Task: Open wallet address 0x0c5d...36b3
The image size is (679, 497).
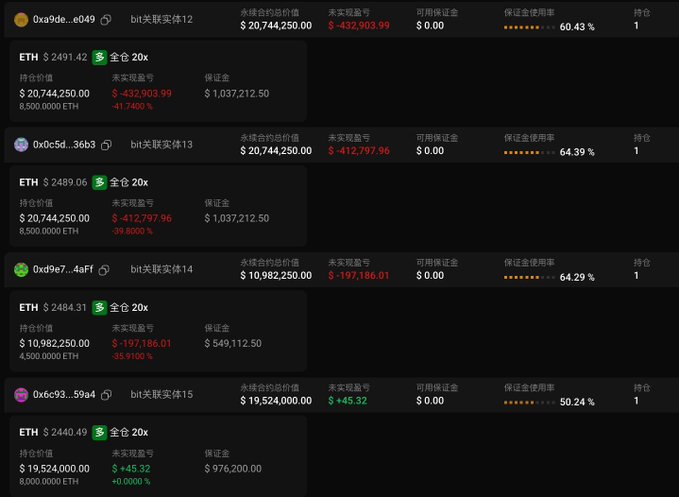Action: tap(64, 145)
